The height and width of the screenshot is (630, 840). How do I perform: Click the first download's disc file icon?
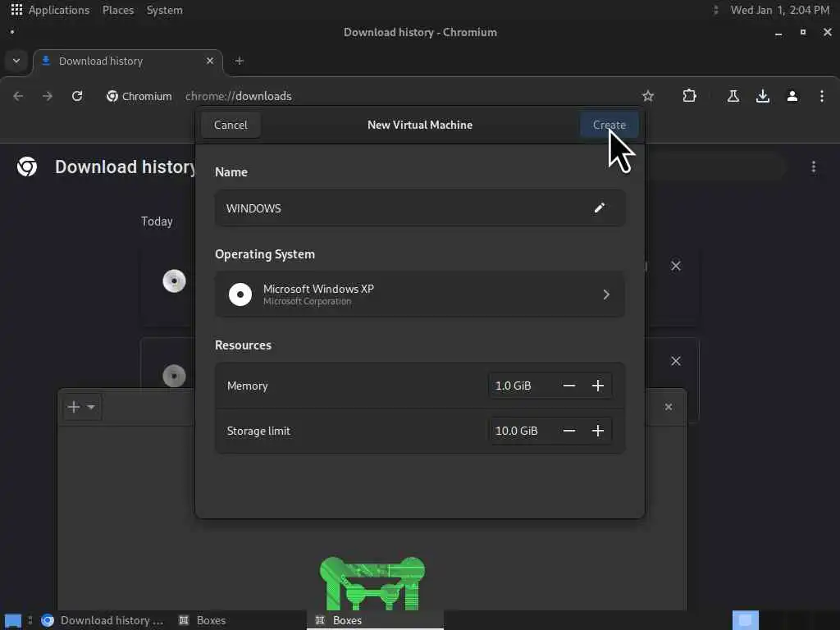(x=174, y=281)
